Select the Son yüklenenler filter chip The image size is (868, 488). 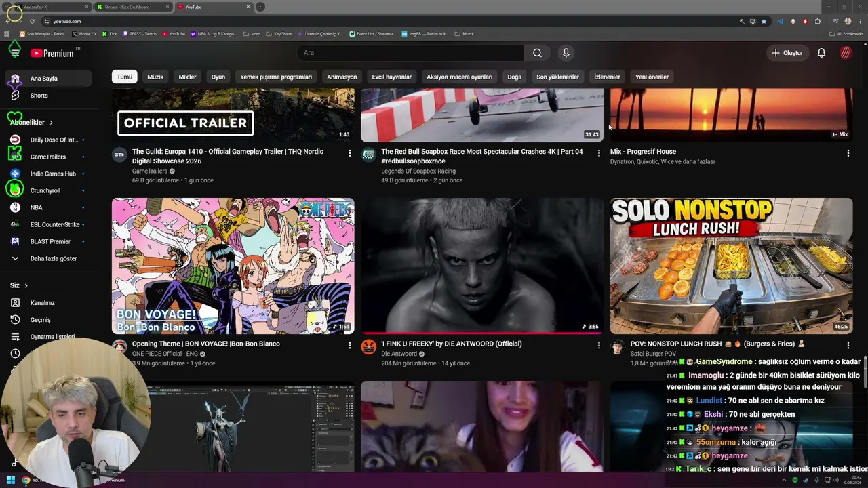(x=557, y=77)
